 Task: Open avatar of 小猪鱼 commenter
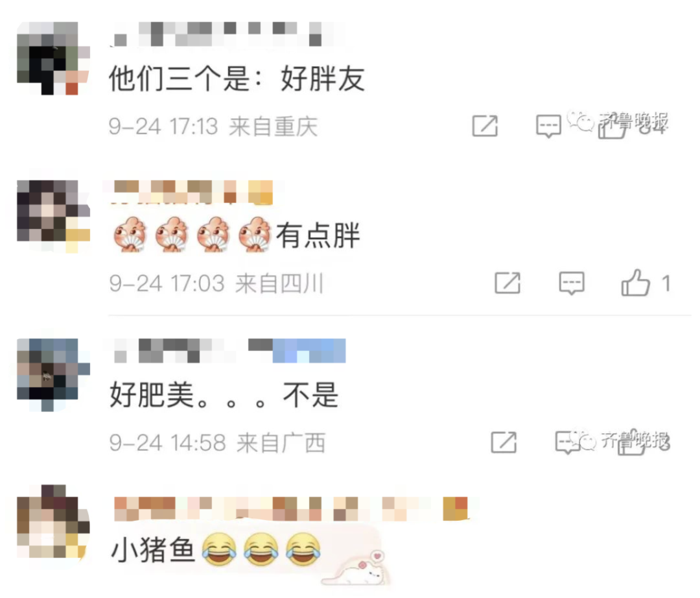click(x=53, y=521)
